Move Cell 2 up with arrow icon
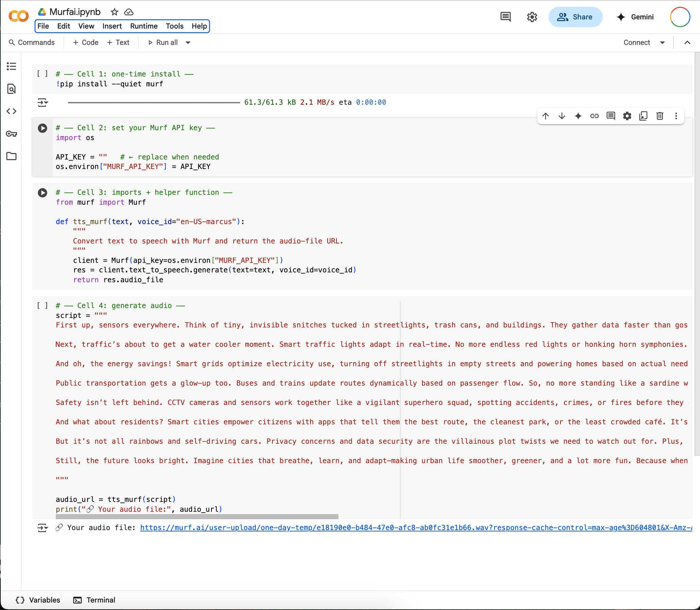700x610 pixels. [x=546, y=116]
